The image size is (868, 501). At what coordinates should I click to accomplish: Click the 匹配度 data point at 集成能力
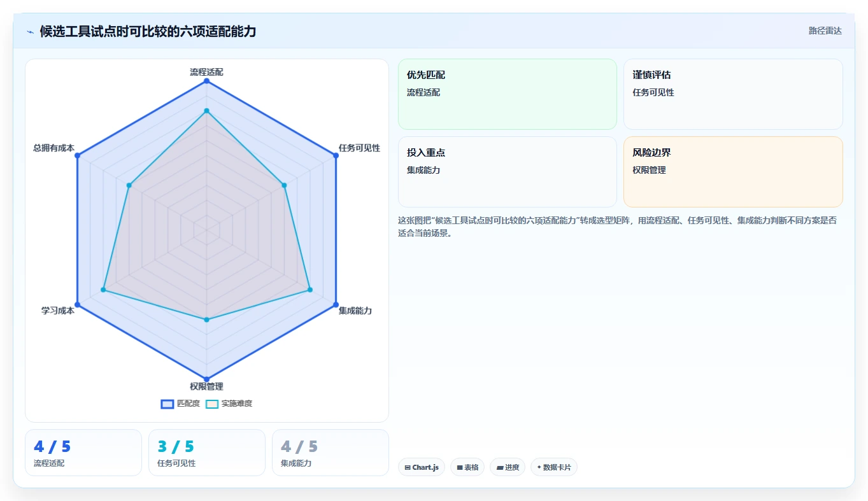[x=336, y=304]
